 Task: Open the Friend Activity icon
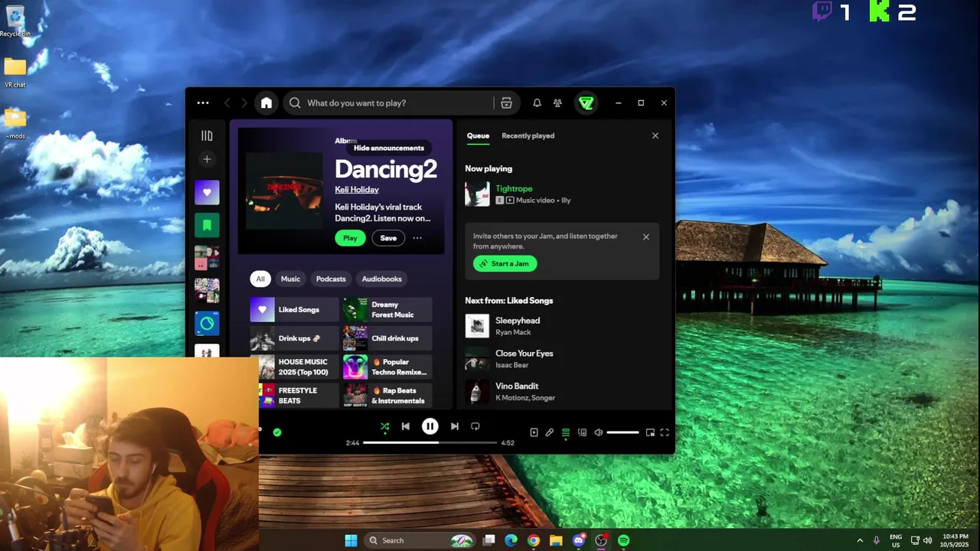click(x=557, y=103)
